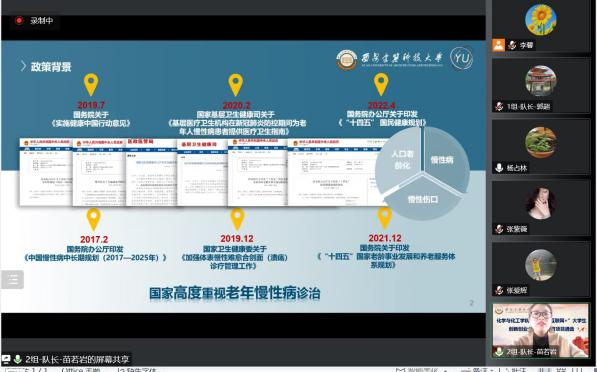Viewport: 597px width, 372px height.
Task: Open the floating menu icon at slide's left edge
Action: (x=13, y=279)
